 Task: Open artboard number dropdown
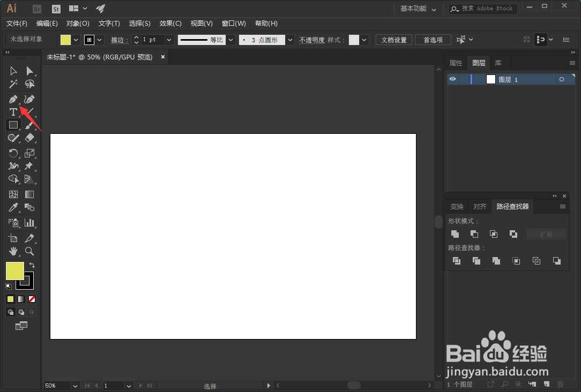pos(129,386)
